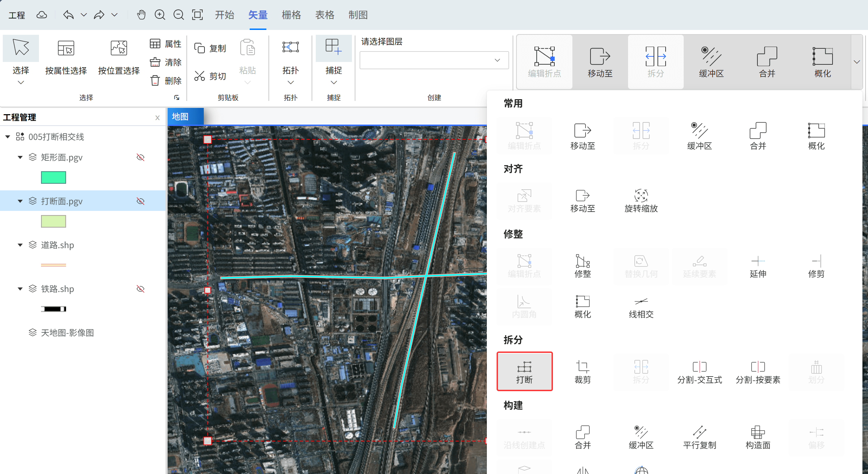
Task: Open the 按位置选择 tool
Action: [x=119, y=57]
